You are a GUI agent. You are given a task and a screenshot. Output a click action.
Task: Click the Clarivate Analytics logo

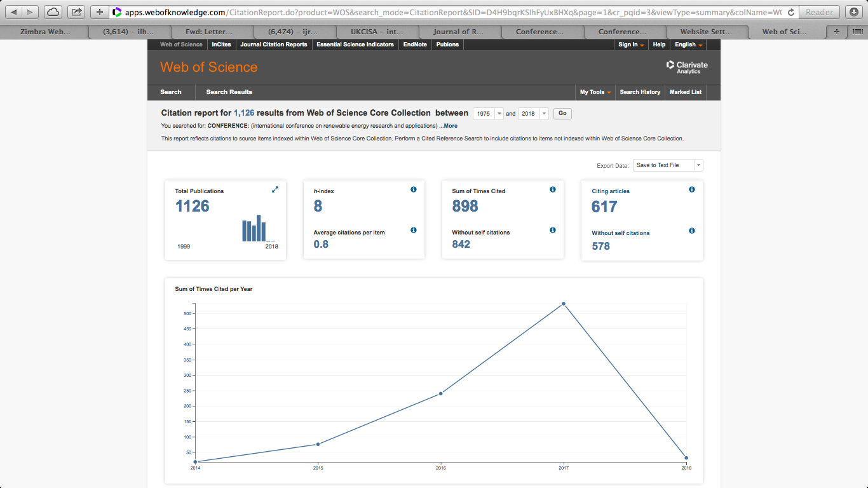point(687,67)
